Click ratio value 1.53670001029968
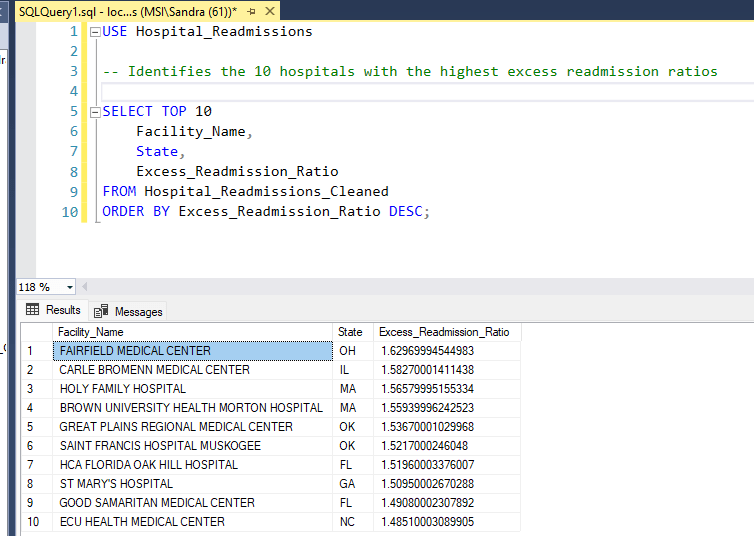The height and width of the screenshot is (536, 754). click(x=447, y=427)
